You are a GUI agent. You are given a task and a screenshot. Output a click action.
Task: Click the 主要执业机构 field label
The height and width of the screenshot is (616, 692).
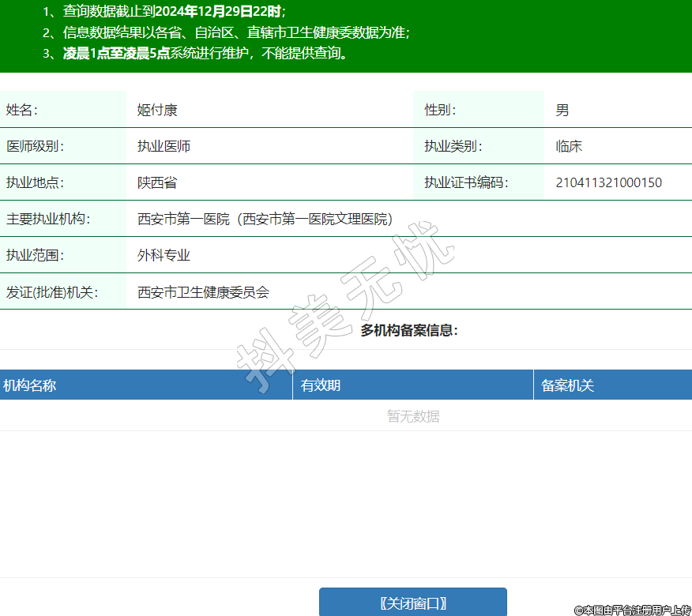48,219
